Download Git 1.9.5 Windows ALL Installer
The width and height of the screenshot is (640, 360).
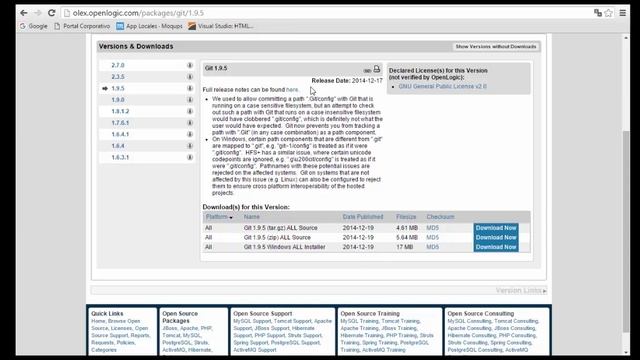[496, 247]
